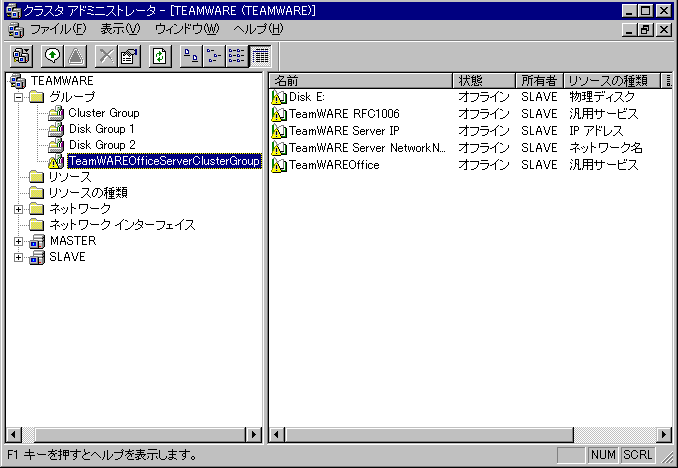Click the SCRL status bar indicator
678x468 pixels.
pyautogui.click(x=637, y=455)
